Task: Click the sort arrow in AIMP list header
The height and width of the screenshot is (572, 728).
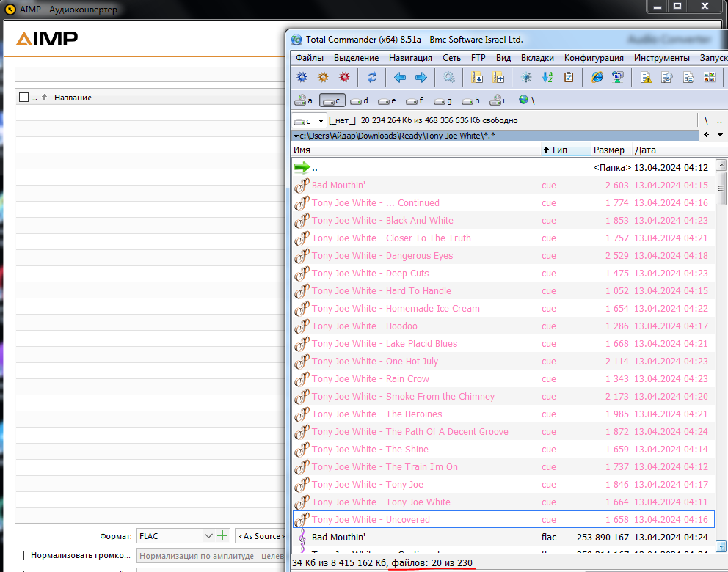Action: (45, 97)
